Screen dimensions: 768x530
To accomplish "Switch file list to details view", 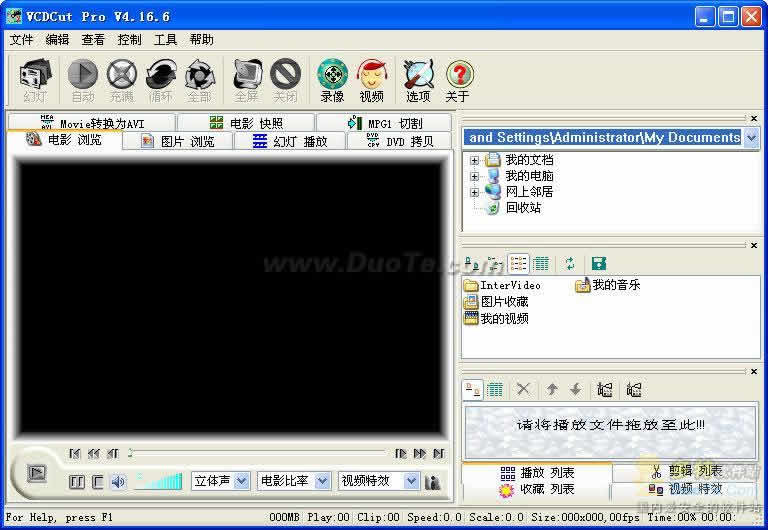I will coord(541,264).
